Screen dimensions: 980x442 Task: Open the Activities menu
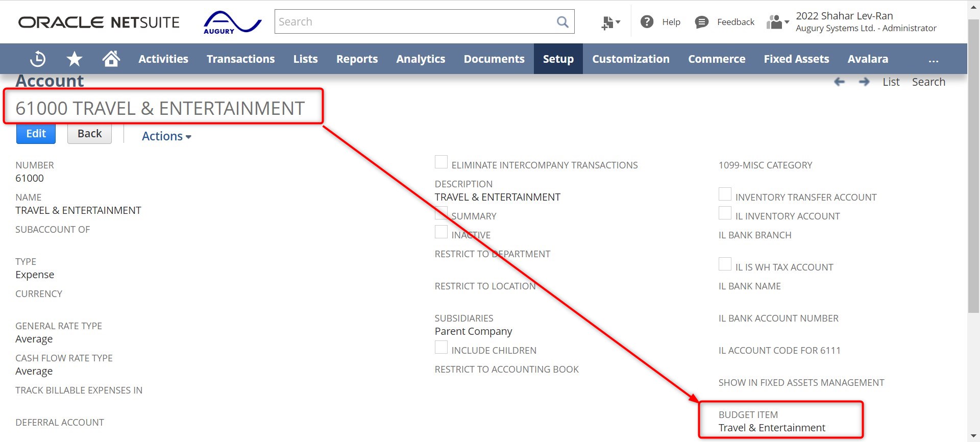(x=163, y=59)
